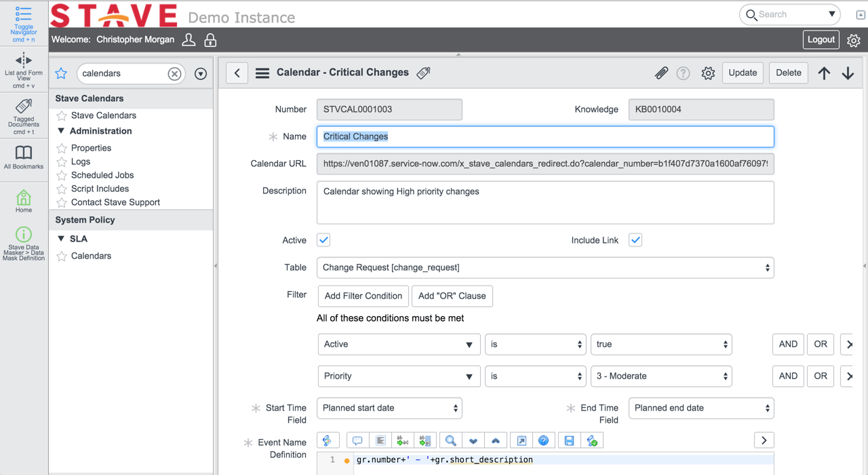This screenshot has width=868, height=475.
Task: Open the Scheduled Jobs module
Action: tap(102, 175)
